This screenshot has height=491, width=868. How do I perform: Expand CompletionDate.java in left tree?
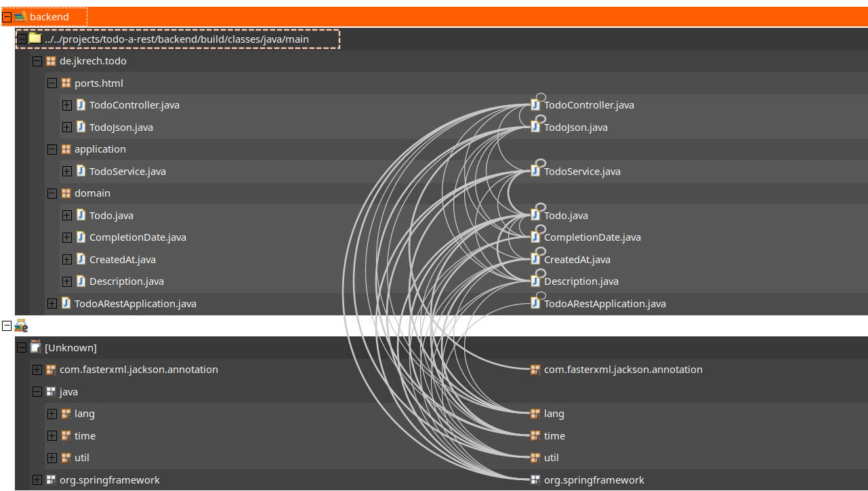(66, 237)
